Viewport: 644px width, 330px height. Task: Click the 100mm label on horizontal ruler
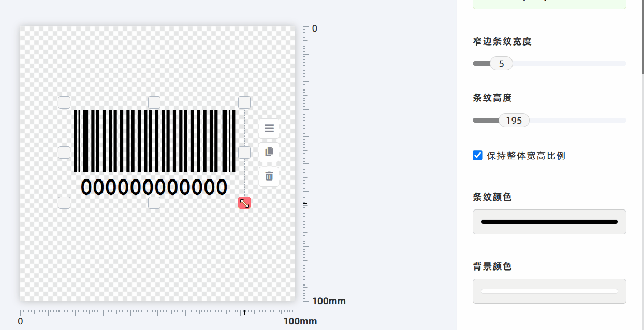click(300, 321)
